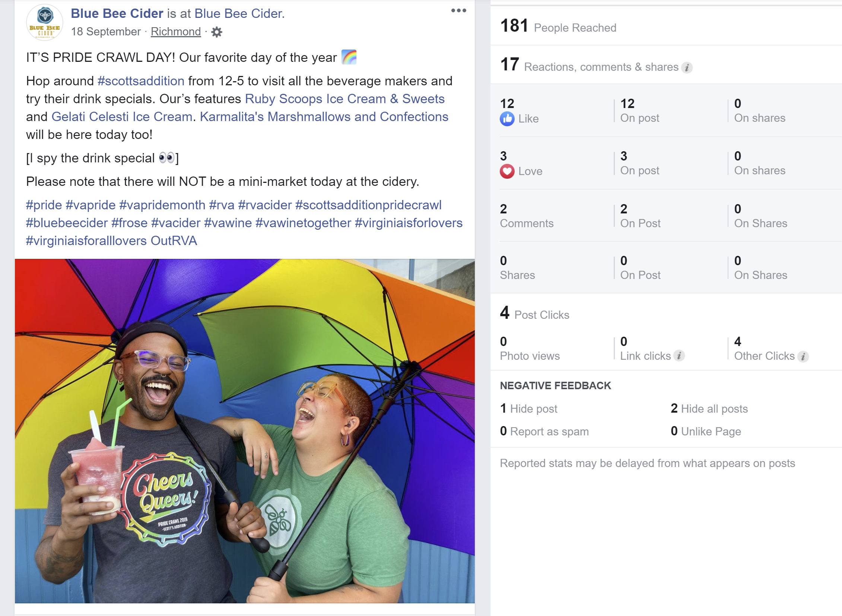
Task: Open the #virginiaisforalllovers hashtag
Action: [x=86, y=241]
